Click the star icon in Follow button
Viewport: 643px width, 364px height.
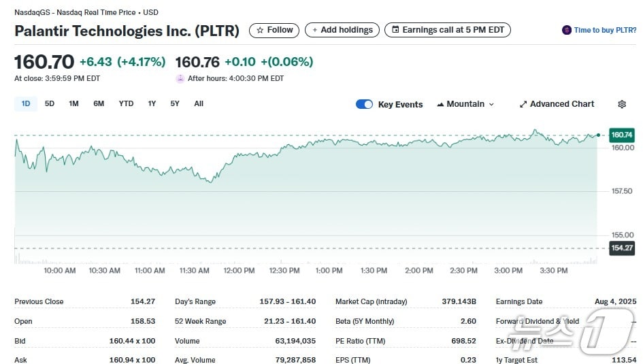(x=260, y=30)
